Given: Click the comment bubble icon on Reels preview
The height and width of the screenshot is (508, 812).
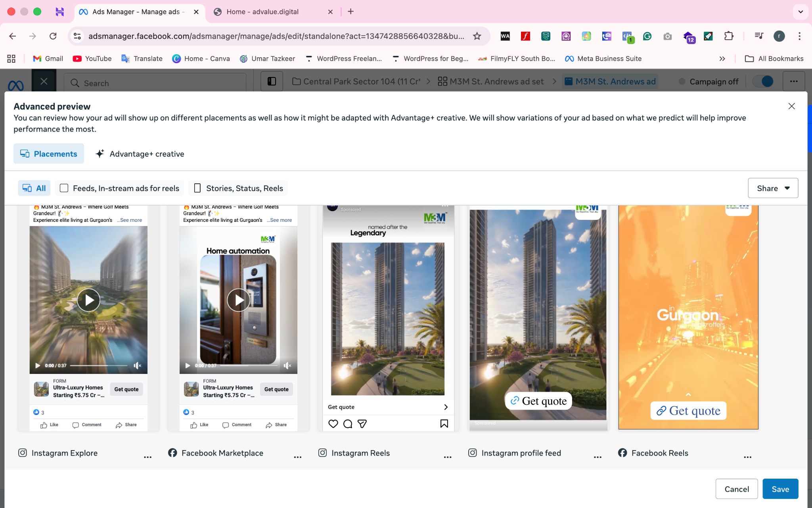Looking at the screenshot, I should [x=348, y=424].
